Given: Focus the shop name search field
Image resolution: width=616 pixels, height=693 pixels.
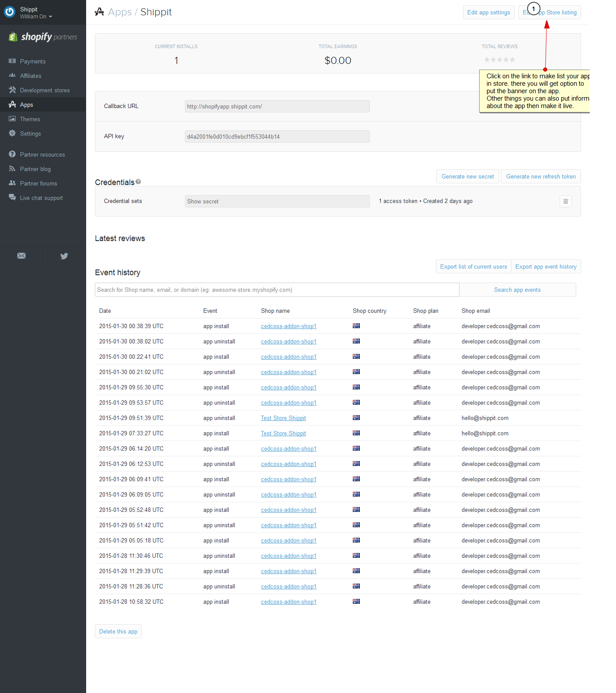Looking at the screenshot, I should pyautogui.click(x=277, y=290).
